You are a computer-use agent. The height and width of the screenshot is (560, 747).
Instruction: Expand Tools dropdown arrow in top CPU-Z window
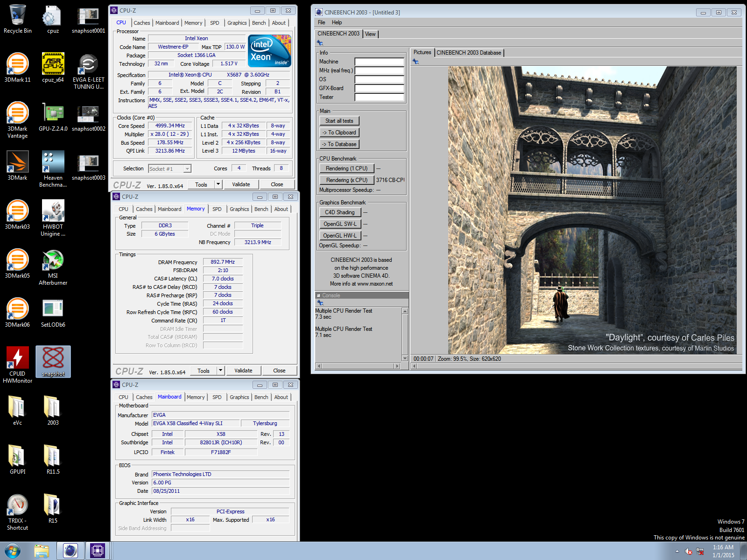point(218,184)
